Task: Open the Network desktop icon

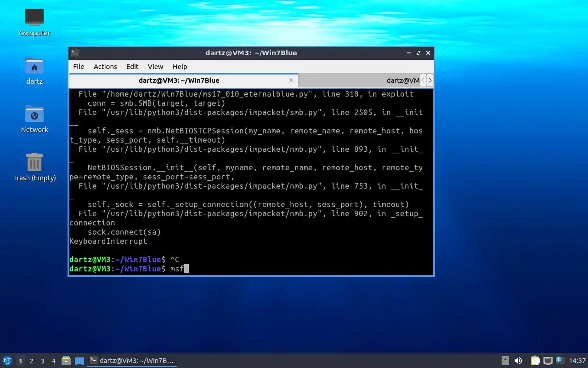Action: [34, 119]
